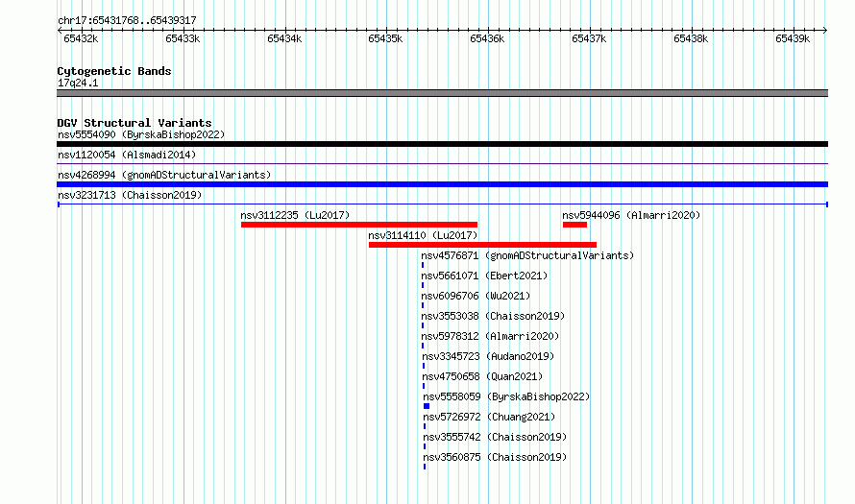Screen dimensions: 855x504
Task: Open nsv5726972 (Chuang2021) label
Action: (489, 417)
